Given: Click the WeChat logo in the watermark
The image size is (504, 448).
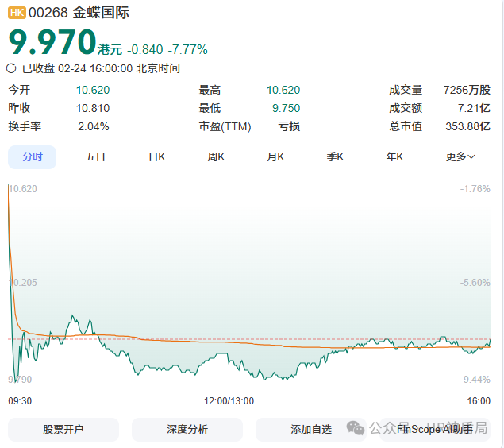Looking at the screenshot, I should 356,428.
